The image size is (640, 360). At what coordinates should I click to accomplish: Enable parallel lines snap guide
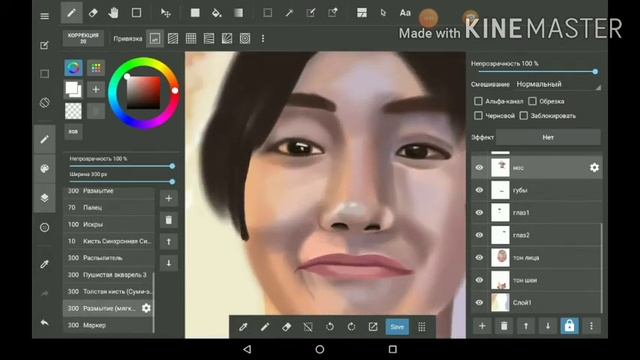click(x=173, y=39)
